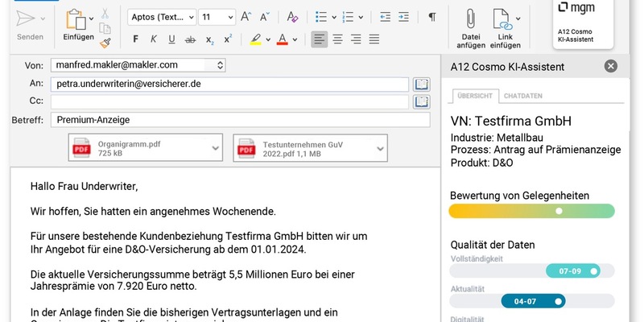Click the Senden paper plane icon
The height and width of the screenshot is (322, 644).
(x=26, y=19)
